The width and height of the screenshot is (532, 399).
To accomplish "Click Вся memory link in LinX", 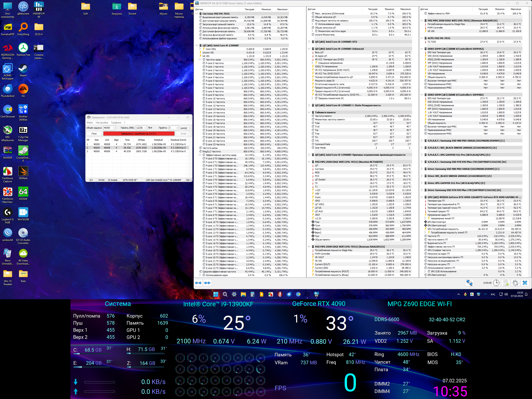I will (150, 128).
